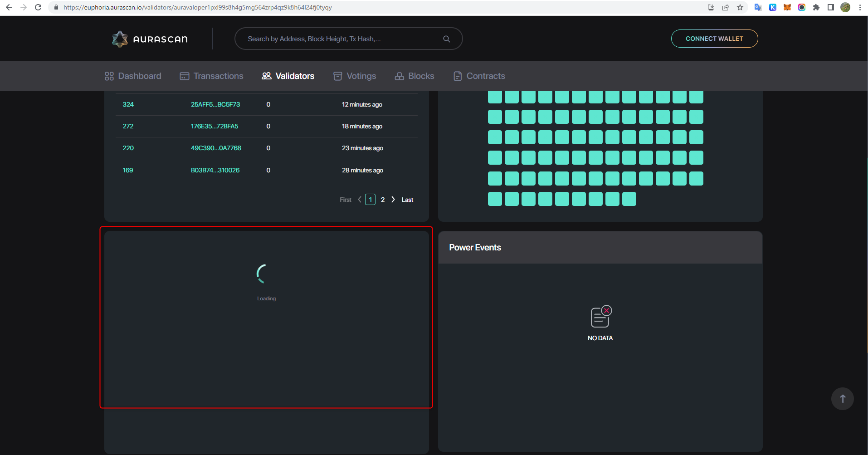Open the Dashboard grid icon
Image resolution: width=868 pixels, height=455 pixels.
click(109, 76)
